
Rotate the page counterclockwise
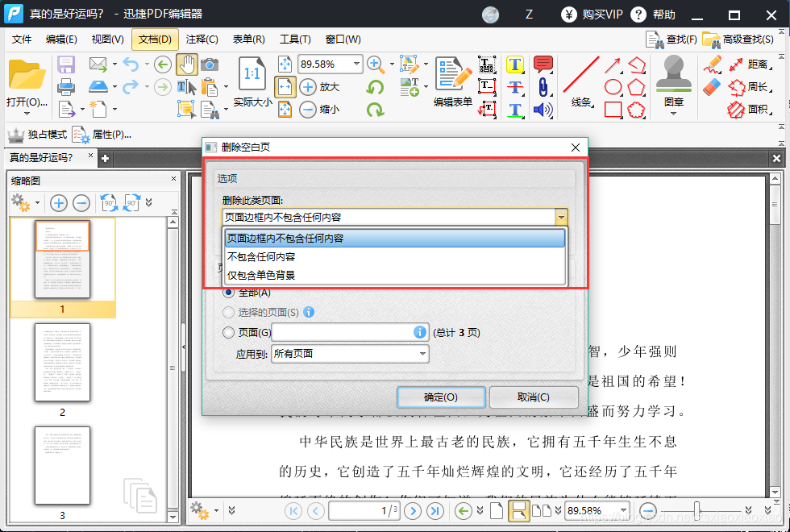coord(375,87)
